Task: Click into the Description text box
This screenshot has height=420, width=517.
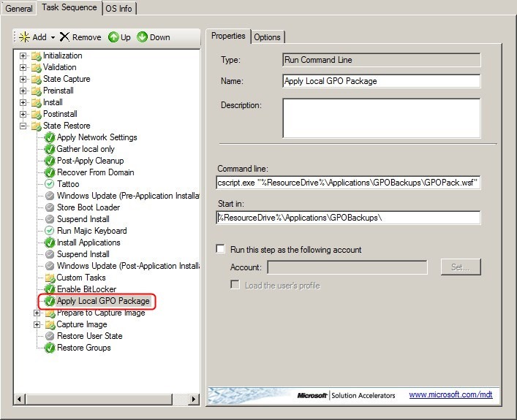Action: click(382, 118)
